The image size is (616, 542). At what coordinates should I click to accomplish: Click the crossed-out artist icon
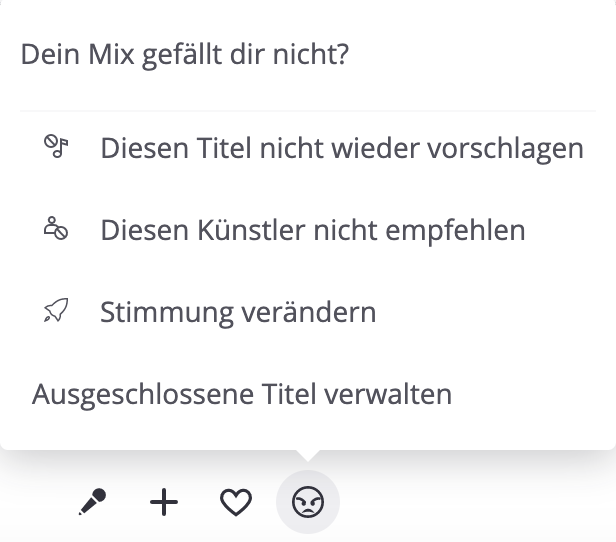point(55,230)
